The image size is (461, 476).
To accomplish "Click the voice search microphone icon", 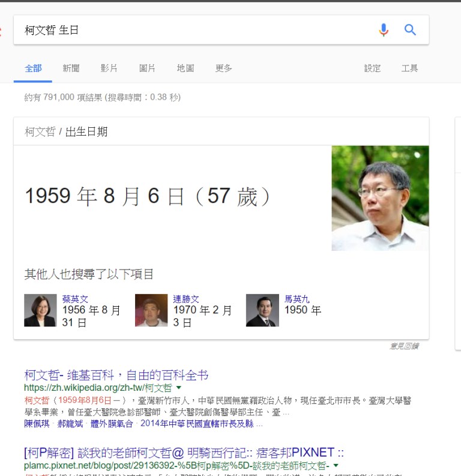I will [384, 30].
